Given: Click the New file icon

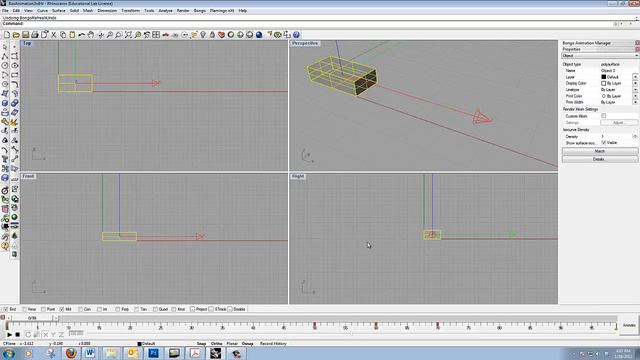Looking at the screenshot, I should [7, 35].
